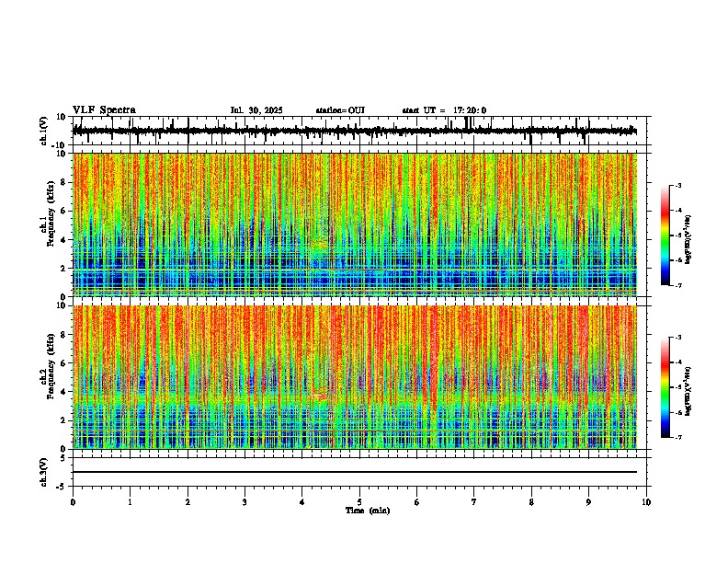Click the time axis tick label 0
The image size is (728, 563).
[x=73, y=502]
